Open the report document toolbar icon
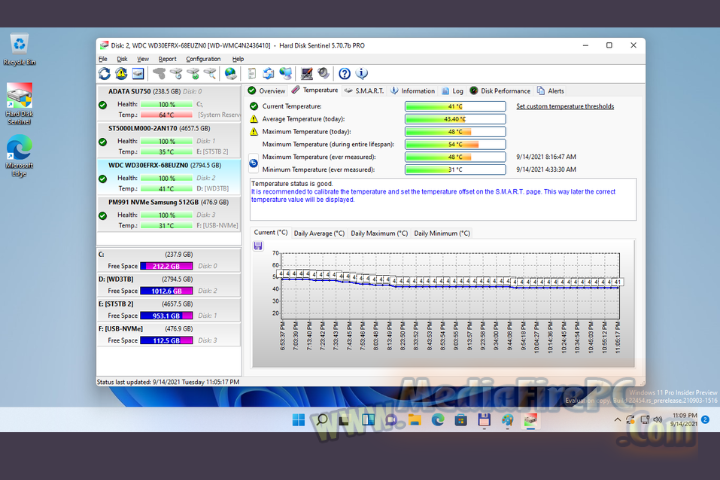The image size is (720, 480). tap(252, 73)
